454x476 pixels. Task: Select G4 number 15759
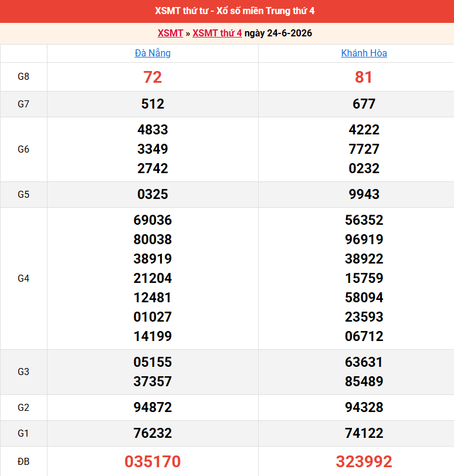pyautogui.click(x=364, y=278)
